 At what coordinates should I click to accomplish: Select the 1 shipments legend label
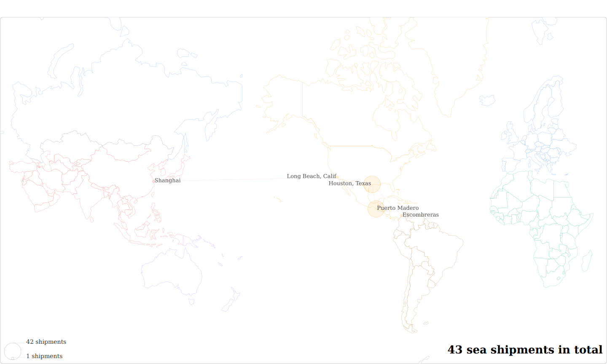pyautogui.click(x=44, y=356)
